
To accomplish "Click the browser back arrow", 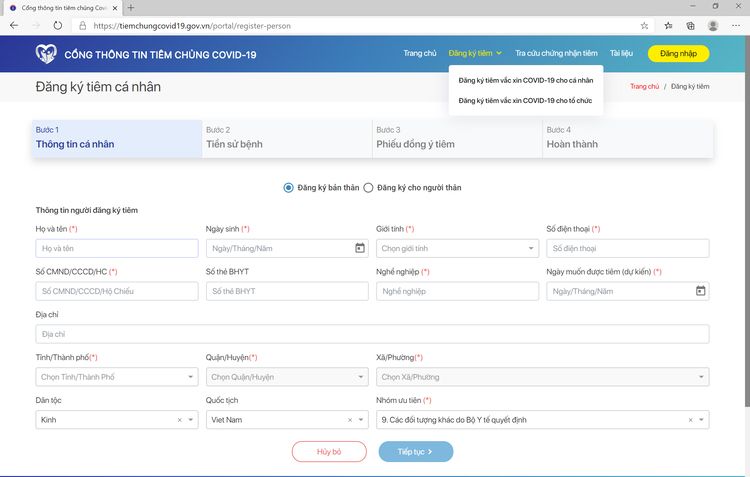I will (13, 25).
